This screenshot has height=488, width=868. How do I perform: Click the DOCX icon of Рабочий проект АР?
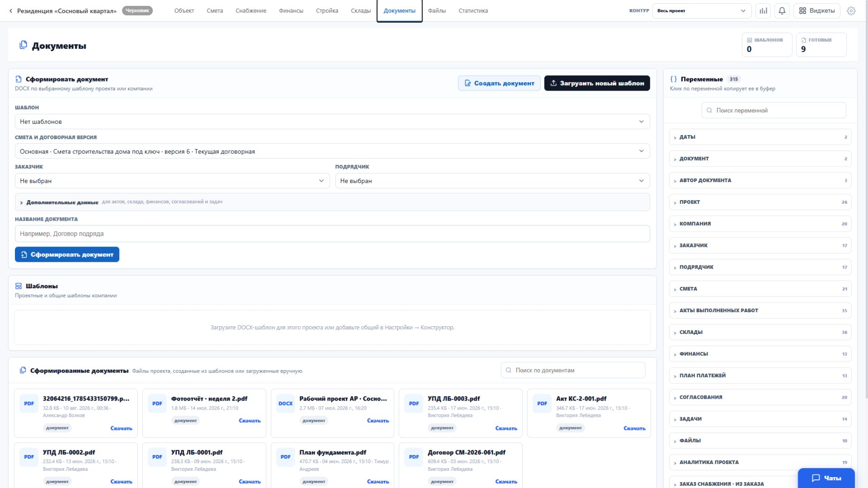pyautogui.click(x=286, y=403)
